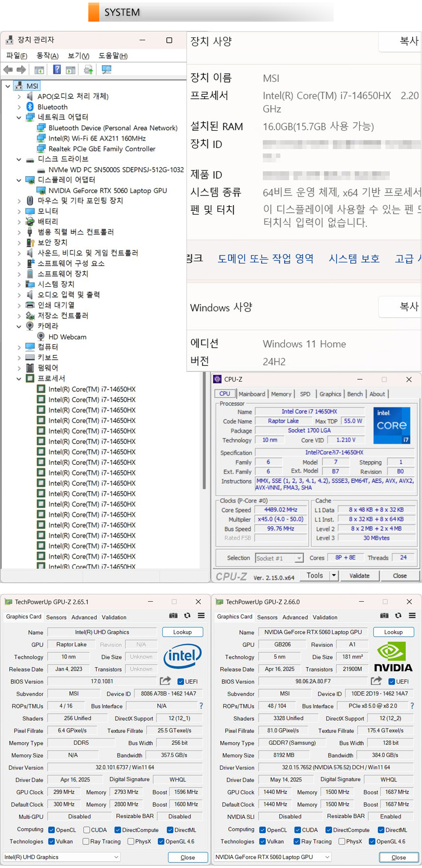422x868 pixels.
Task: Toggle CUDA checkbox in Intel GPU-Z
Action: coord(86,830)
